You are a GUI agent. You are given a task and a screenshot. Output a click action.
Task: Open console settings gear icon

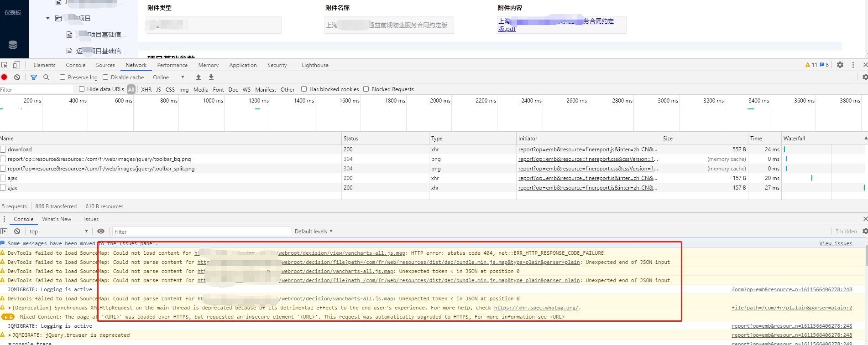865,231
